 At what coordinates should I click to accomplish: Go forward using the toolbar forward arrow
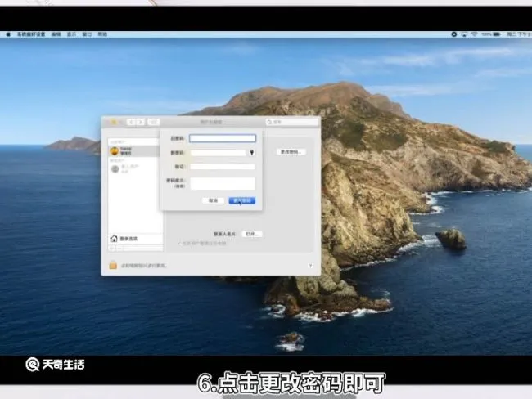[141, 122]
